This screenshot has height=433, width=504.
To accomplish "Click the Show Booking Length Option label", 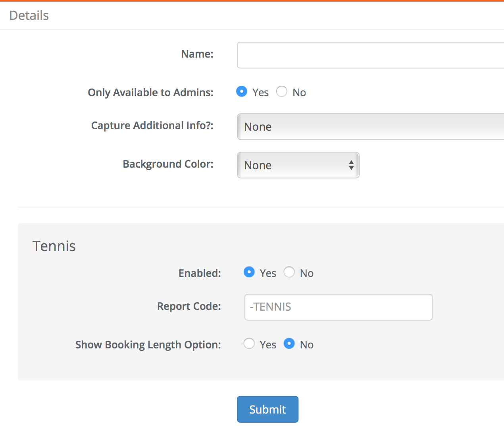I will pyautogui.click(x=148, y=345).
